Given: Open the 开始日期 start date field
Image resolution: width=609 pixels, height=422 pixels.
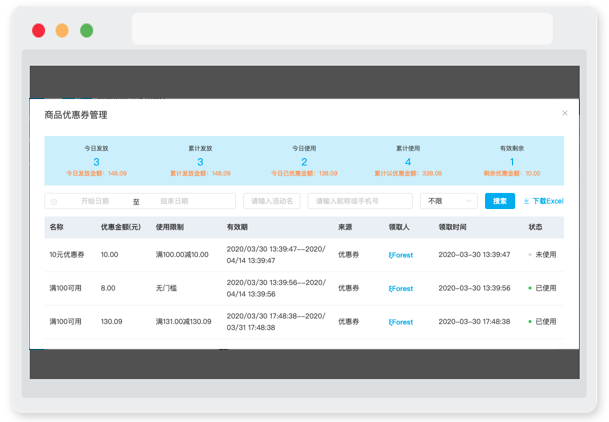Looking at the screenshot, I should [95, 201].
